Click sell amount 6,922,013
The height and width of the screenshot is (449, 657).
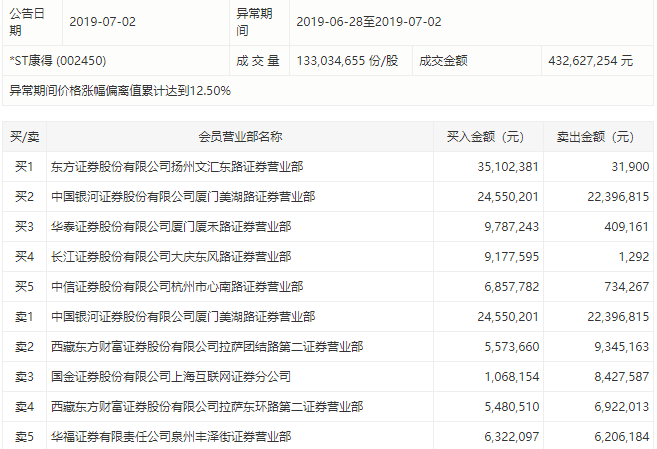coord(622,407)
